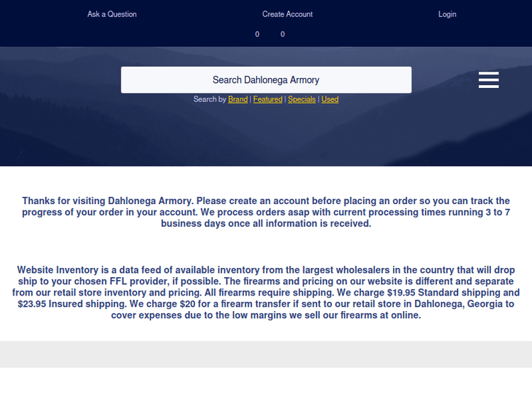This screenshot has height=399, width=532.
Task: Select the paragraph starting "Website Inventory is a data feed"
Action: (266, 293)
